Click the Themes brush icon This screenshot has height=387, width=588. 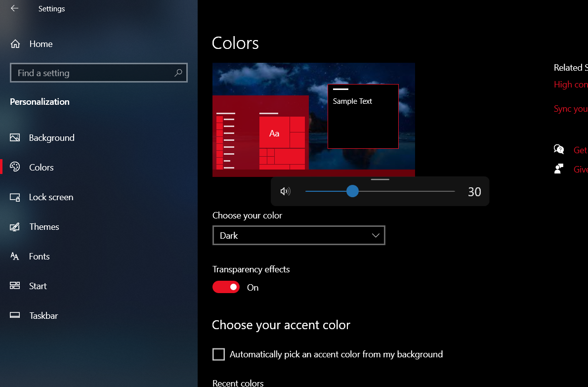pyautogui.click(x=15, y=227)
